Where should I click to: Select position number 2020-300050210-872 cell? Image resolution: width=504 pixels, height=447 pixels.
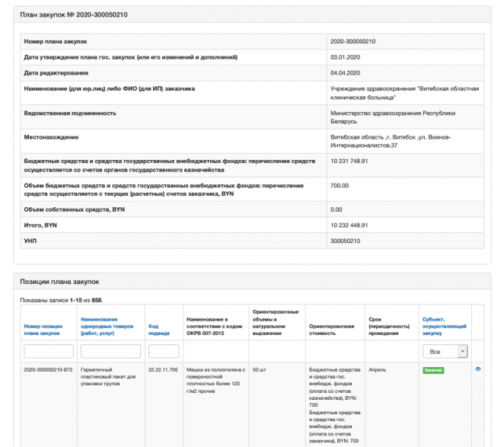(x=49, y=369)
